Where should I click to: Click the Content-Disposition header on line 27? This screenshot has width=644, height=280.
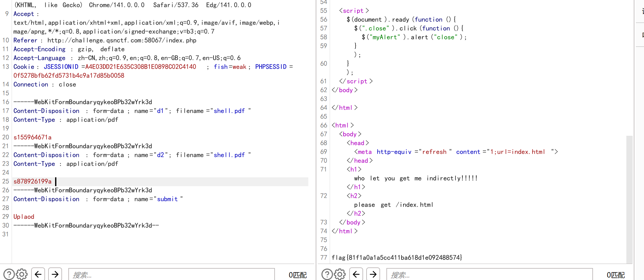click(x=46, y=199)
